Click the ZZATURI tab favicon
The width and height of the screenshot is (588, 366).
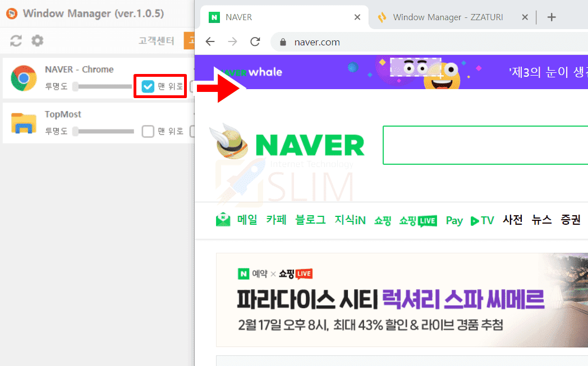382,17
